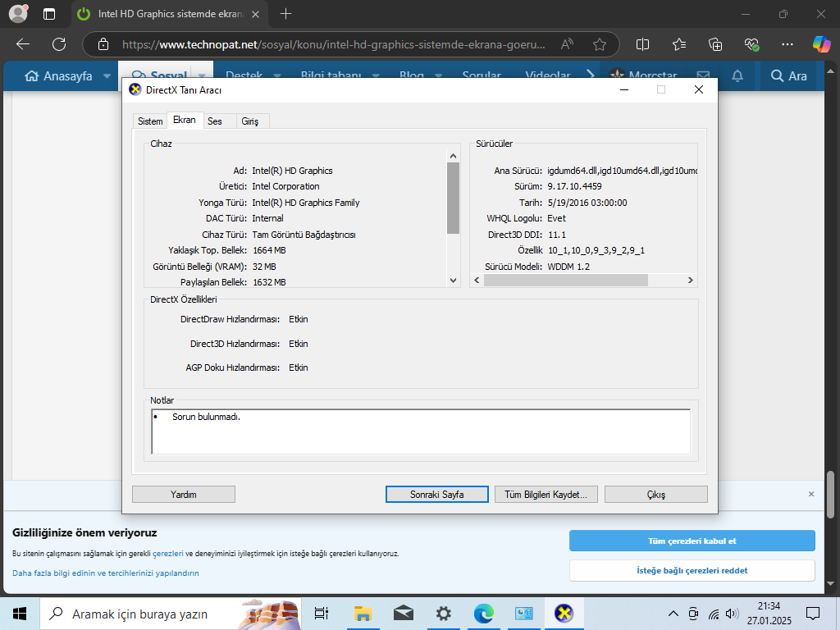The width and height of the screenshot is (840, 630).
Task: Click scroll-down arrow in Cihaz panel
Action: [x=453, y=281]
